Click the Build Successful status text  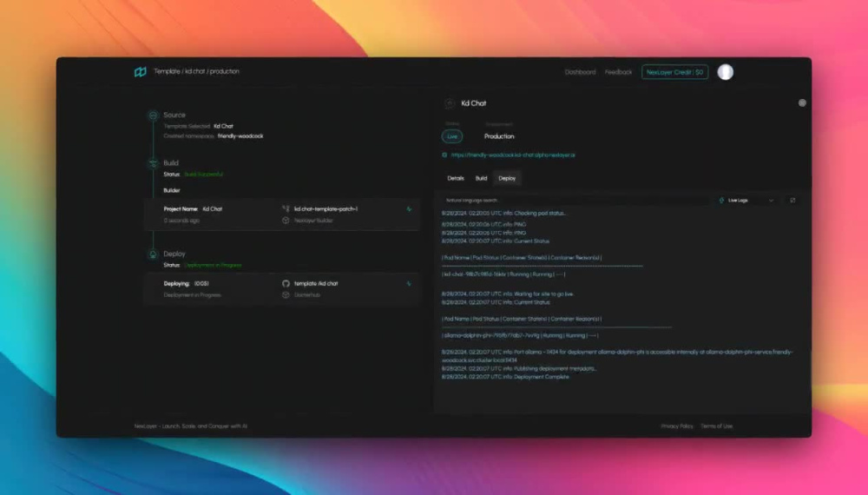(203, 175)
